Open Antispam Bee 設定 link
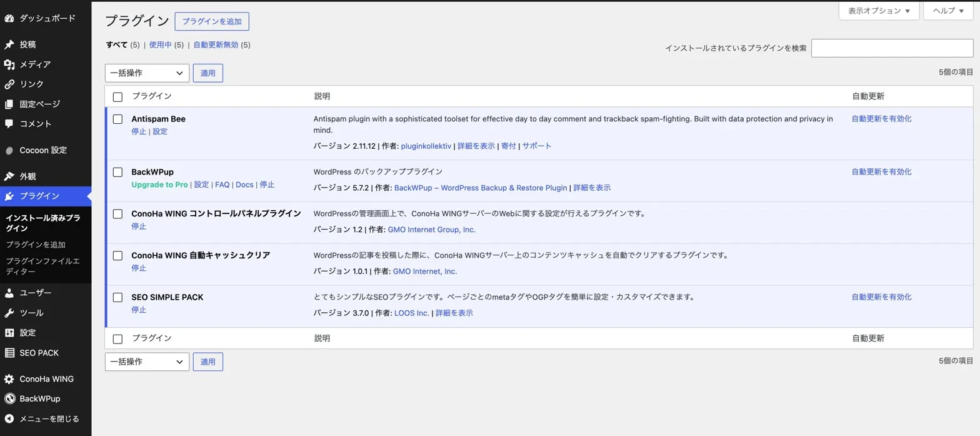Viewport: 980px width, 436px height. point(160,132)
